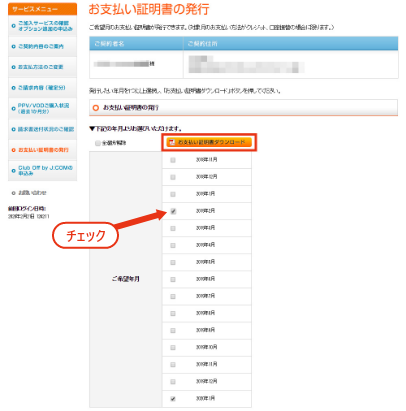
Task: Click the お支払い証明書の発行 page title
Action: point(149,9)
